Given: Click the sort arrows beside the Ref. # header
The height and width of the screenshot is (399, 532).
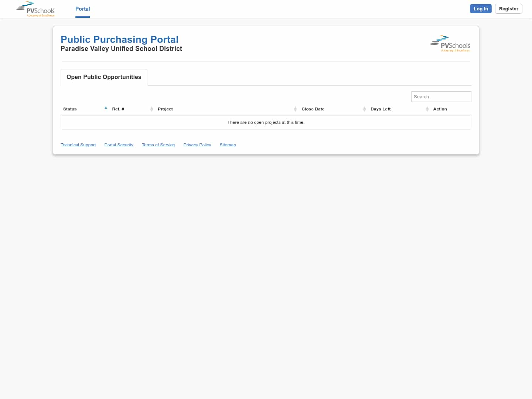Looking at the screenshot, I should (151, 109).
